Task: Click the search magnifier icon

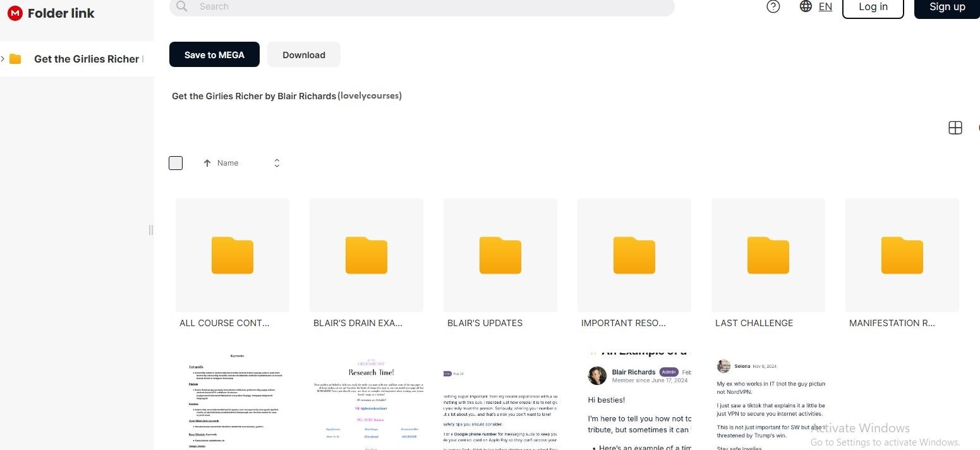Action: click(x=182, y=6)
